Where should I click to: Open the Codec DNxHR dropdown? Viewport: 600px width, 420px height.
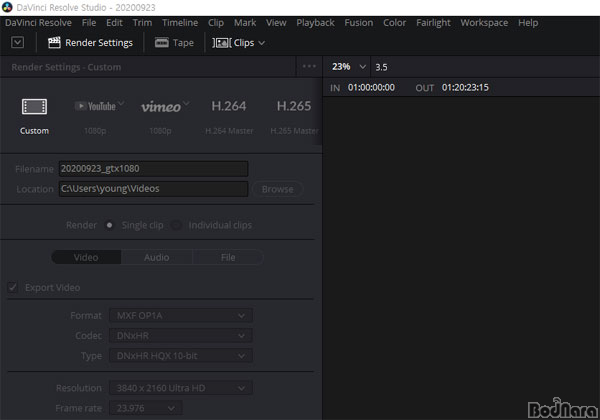coord(181,336)
